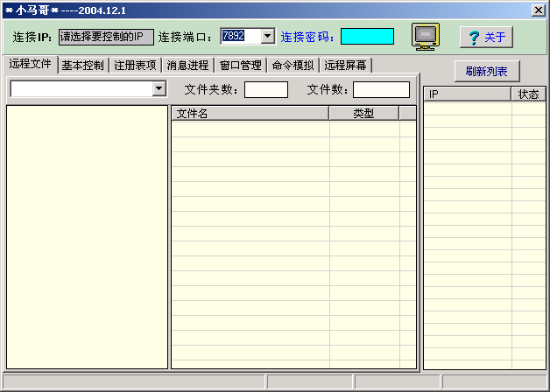Go to the 窗口管理 tab
Image resolution: width=550 pixels, height=392 pixels.
coord(240,66)
